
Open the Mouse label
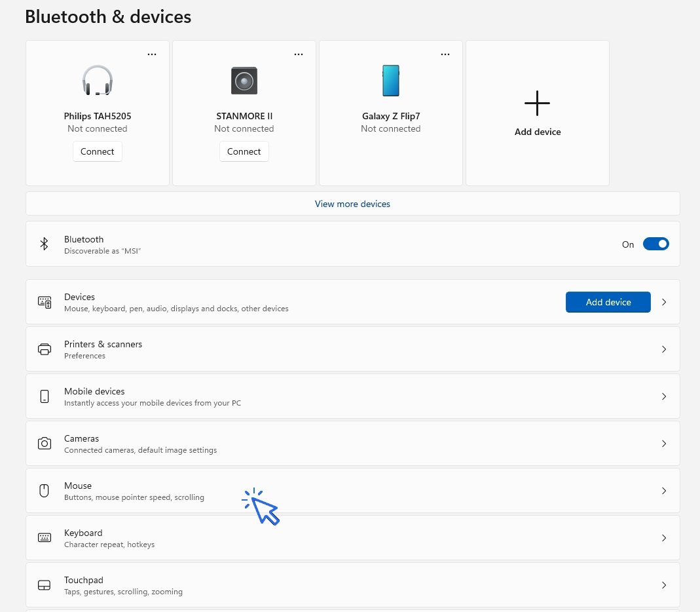click(78, 486)
